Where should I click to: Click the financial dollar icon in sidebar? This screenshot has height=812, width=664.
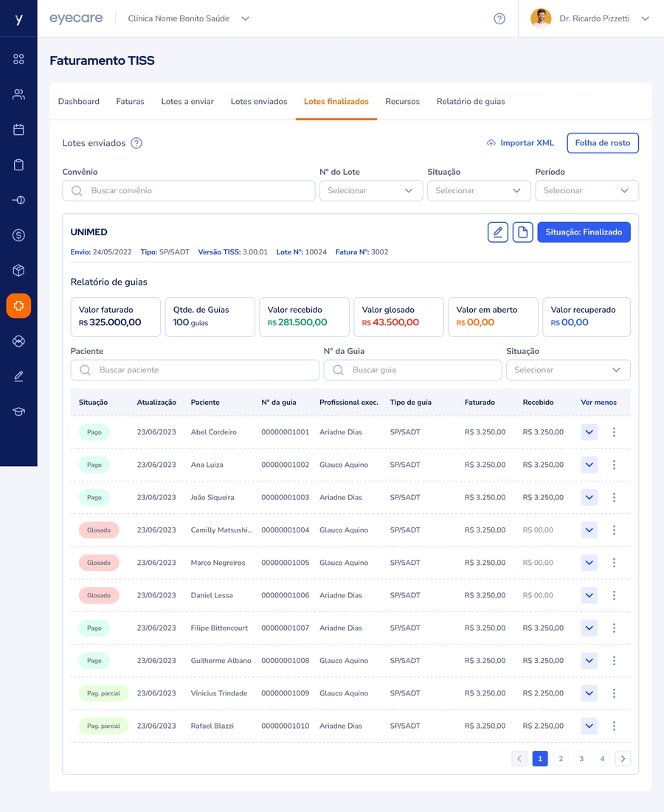point(18,235)
